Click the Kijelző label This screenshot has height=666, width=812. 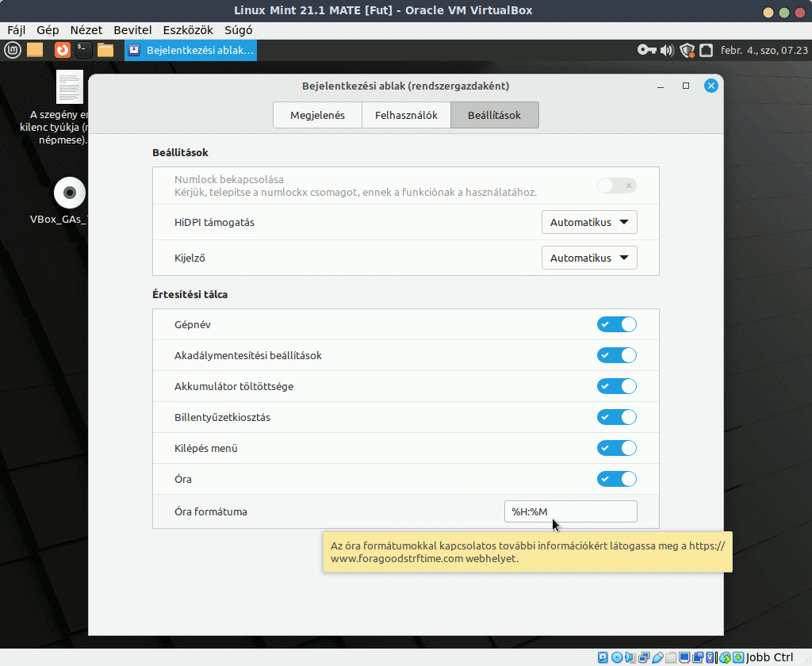pos(190,258)
